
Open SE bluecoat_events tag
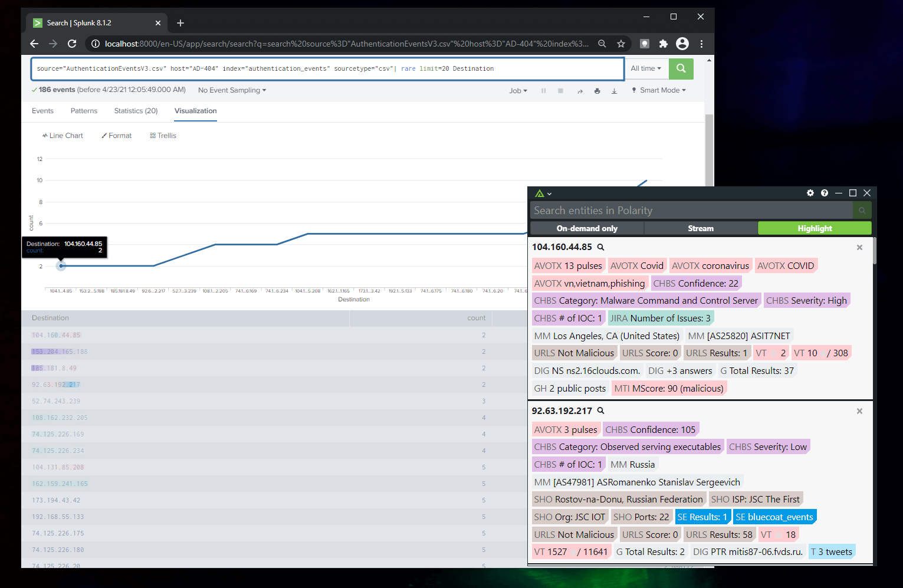[x=774, y=517]
